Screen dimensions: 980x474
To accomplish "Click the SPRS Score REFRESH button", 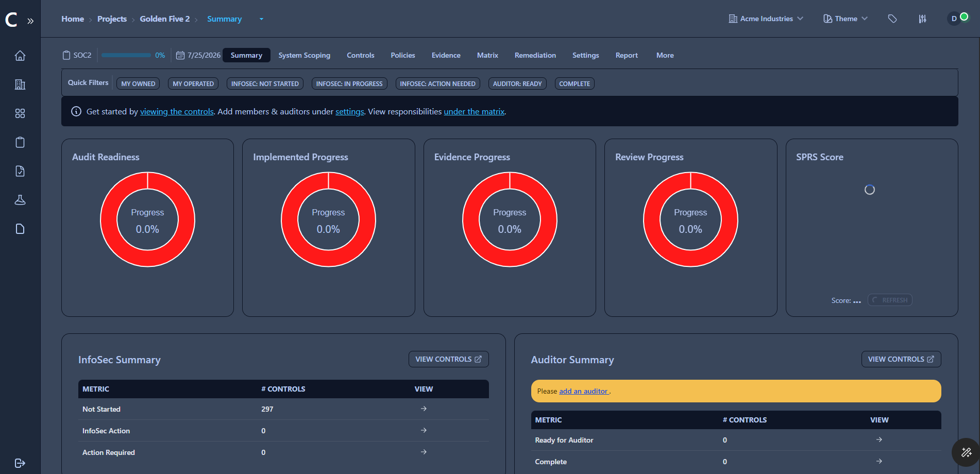I will click(x=890, y=300).
